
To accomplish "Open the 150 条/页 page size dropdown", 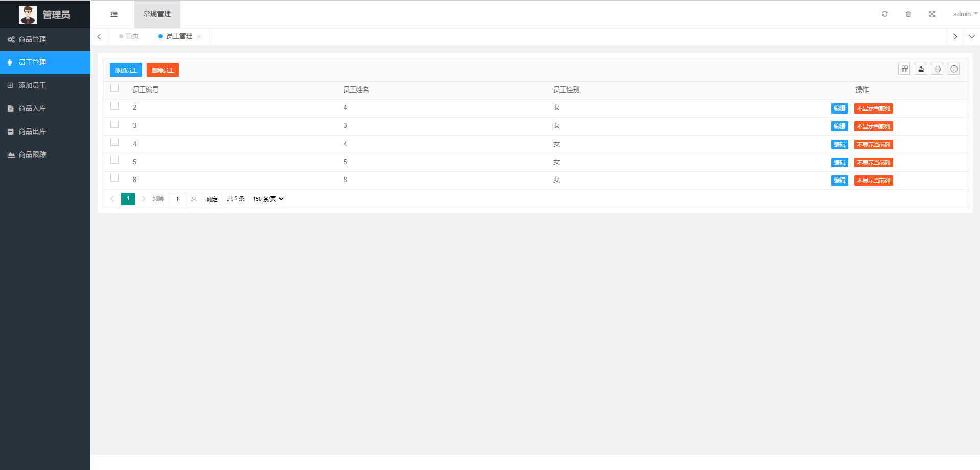I will 268,199.
